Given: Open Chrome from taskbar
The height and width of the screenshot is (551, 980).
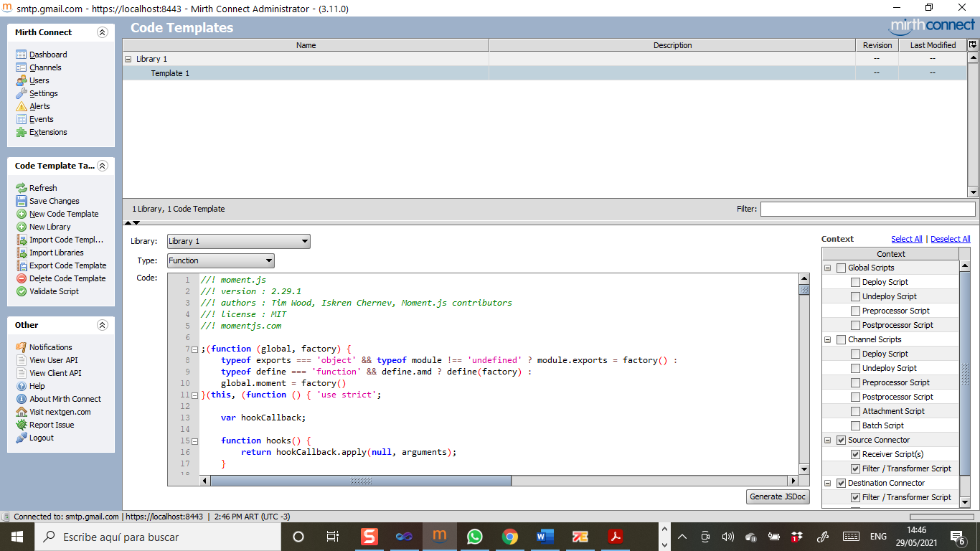Looking at the screenshot, I should pyautogui.click(x=510, y=537).
